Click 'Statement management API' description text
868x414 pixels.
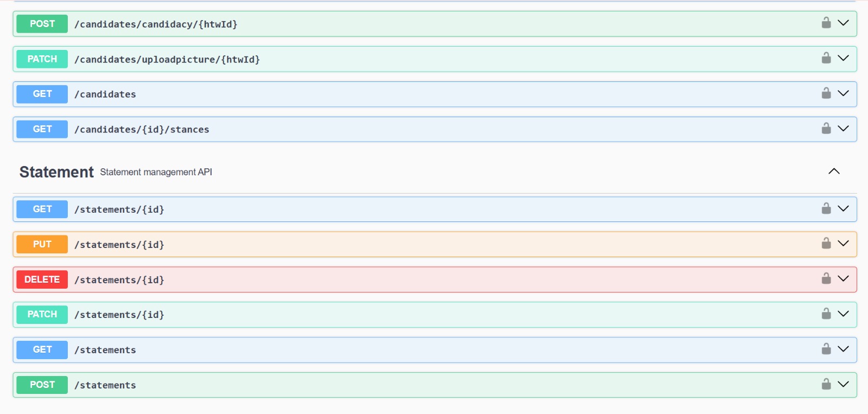click(156, 172)
